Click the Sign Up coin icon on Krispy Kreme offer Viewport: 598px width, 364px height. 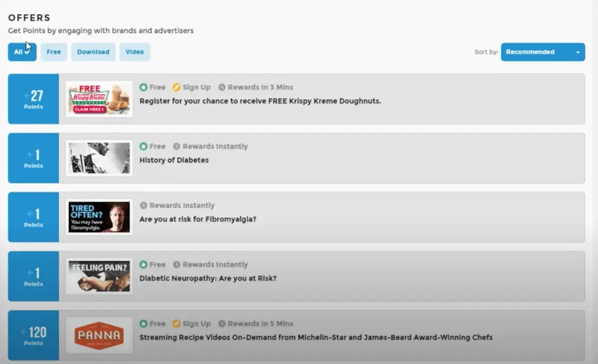(176, 87)
